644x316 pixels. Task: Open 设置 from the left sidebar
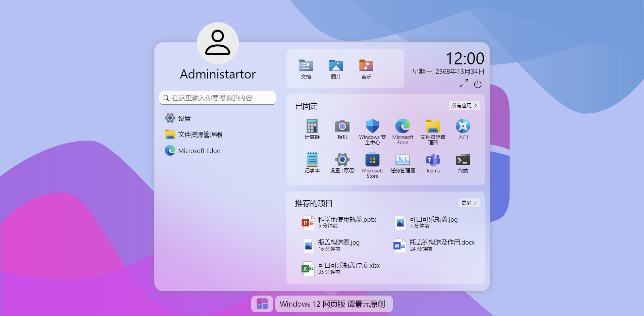(184, 118)
